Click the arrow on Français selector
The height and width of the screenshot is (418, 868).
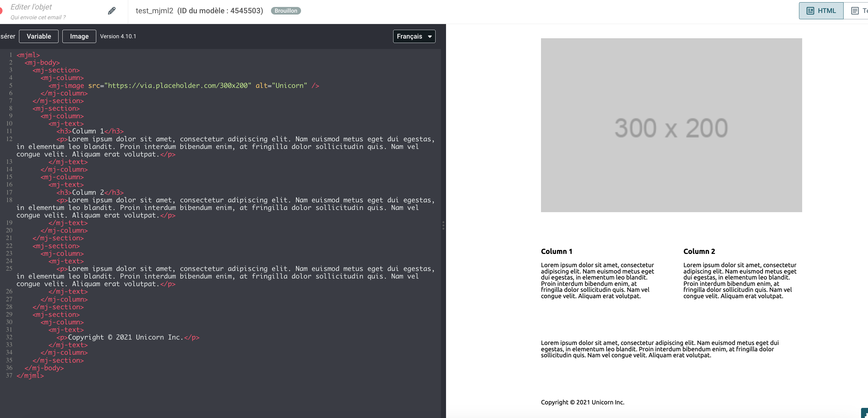pyautogui.click(x=430, y=36)
